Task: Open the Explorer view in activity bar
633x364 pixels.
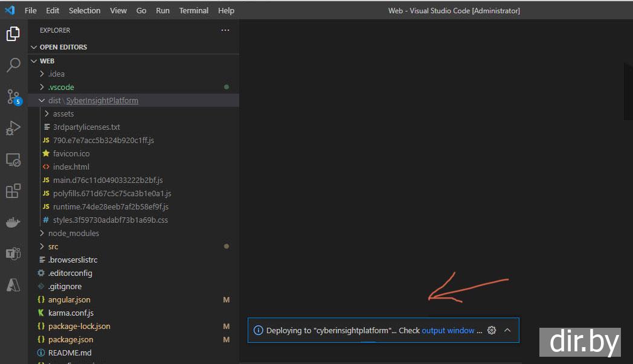Action: (13, 34)
